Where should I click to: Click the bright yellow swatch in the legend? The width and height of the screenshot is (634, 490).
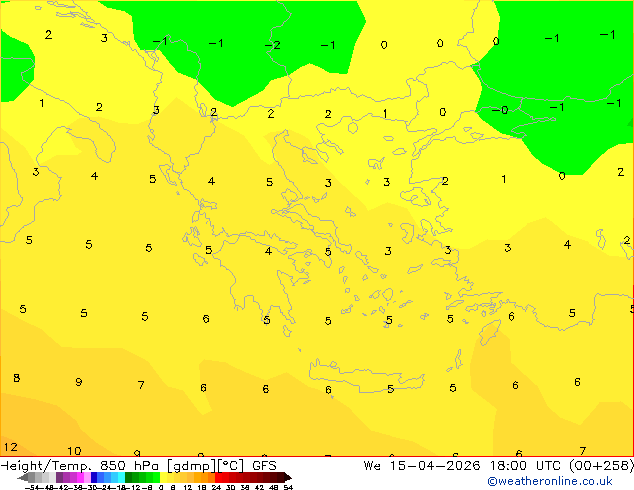point(163,477)
